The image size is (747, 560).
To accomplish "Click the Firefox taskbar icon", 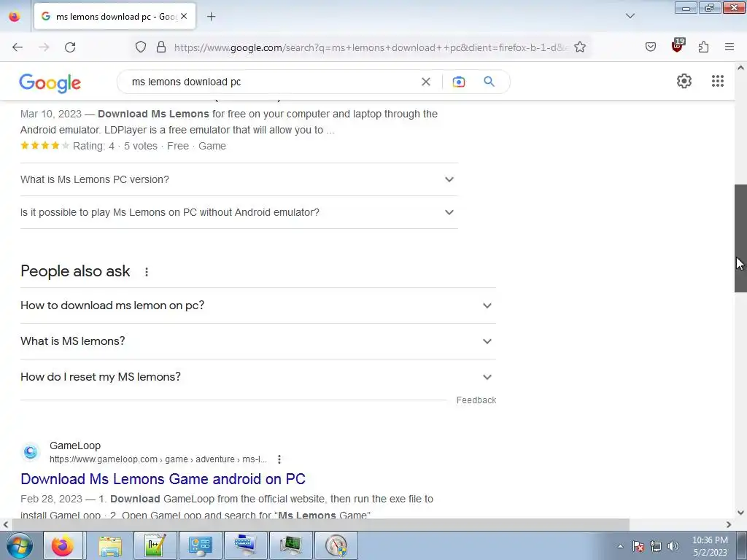I will point(63,545).
